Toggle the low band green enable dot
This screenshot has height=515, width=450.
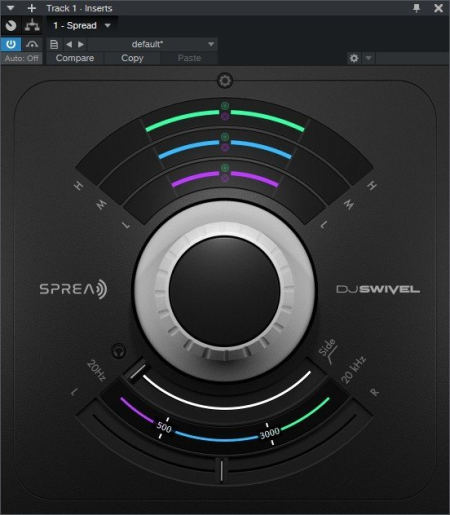225,167
